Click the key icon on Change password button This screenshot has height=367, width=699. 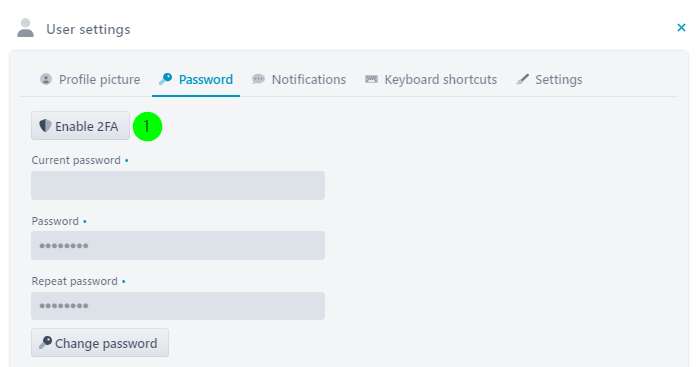coord(45,342)
